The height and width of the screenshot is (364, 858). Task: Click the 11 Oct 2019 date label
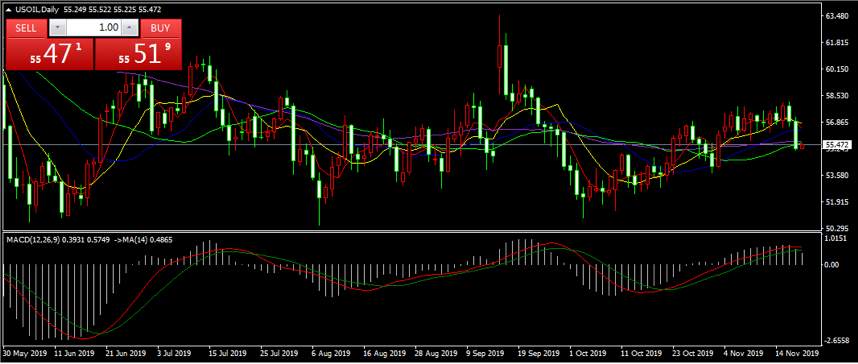[x=642, y=354]
